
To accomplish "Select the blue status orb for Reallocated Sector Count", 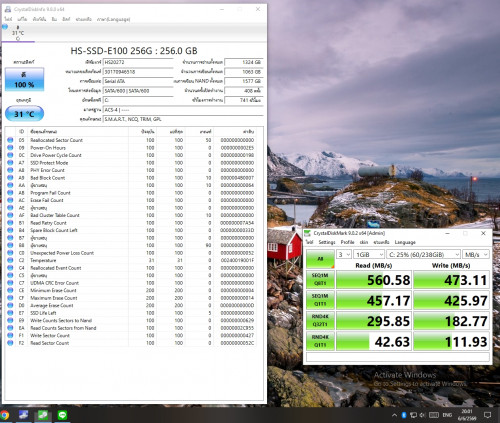I will (10, 140).
